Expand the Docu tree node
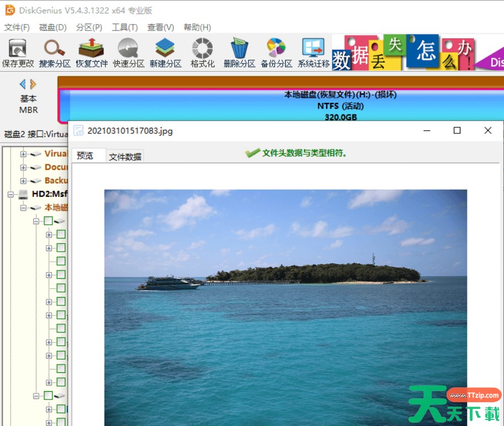504x426 pixels. tap(23, 168)
